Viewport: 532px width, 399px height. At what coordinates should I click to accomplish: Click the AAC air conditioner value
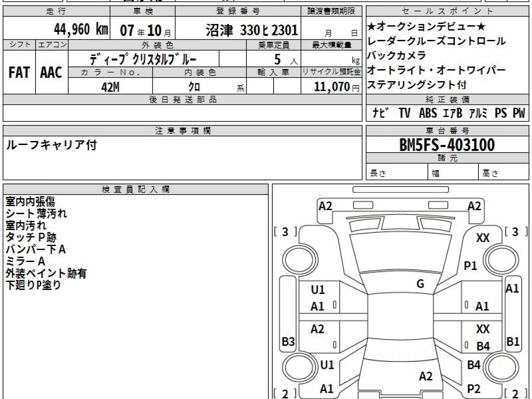[51, 73]
